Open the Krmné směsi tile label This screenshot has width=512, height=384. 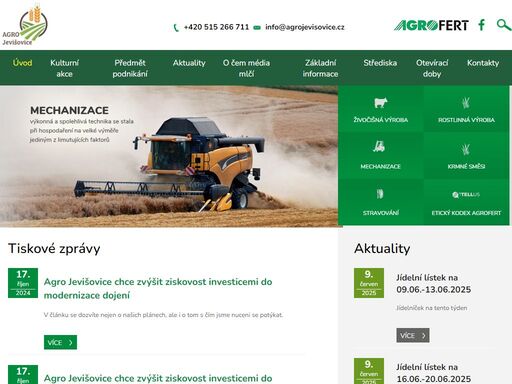(x=466, y=166)
